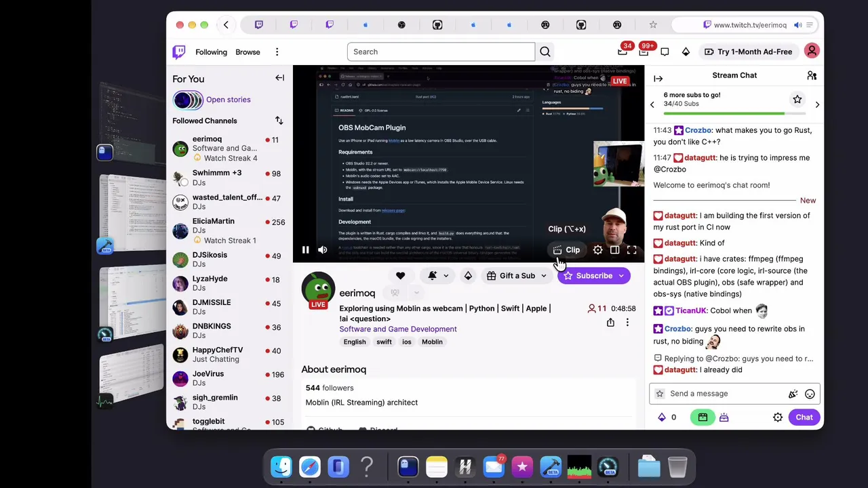Click the Twitch logo home icon
Viewport: 868px width, 488px height.
(179, 52)
